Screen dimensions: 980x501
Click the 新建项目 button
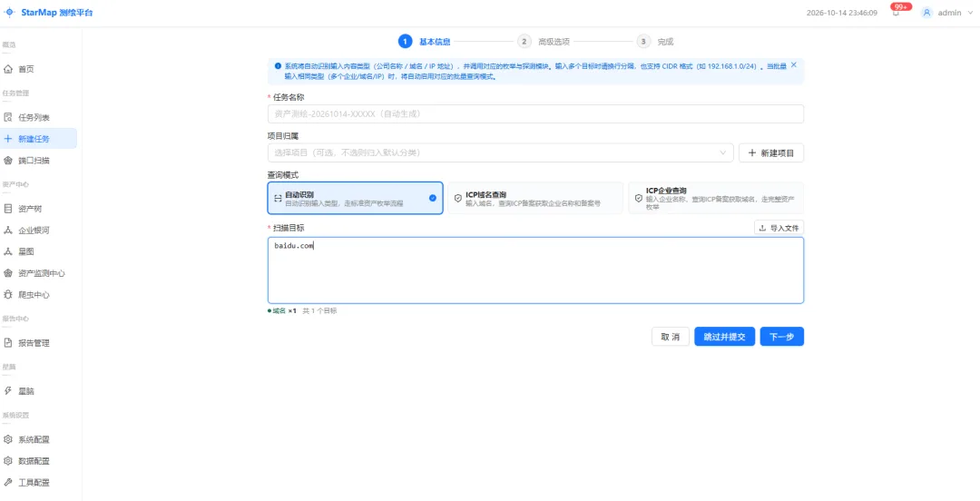771,152
